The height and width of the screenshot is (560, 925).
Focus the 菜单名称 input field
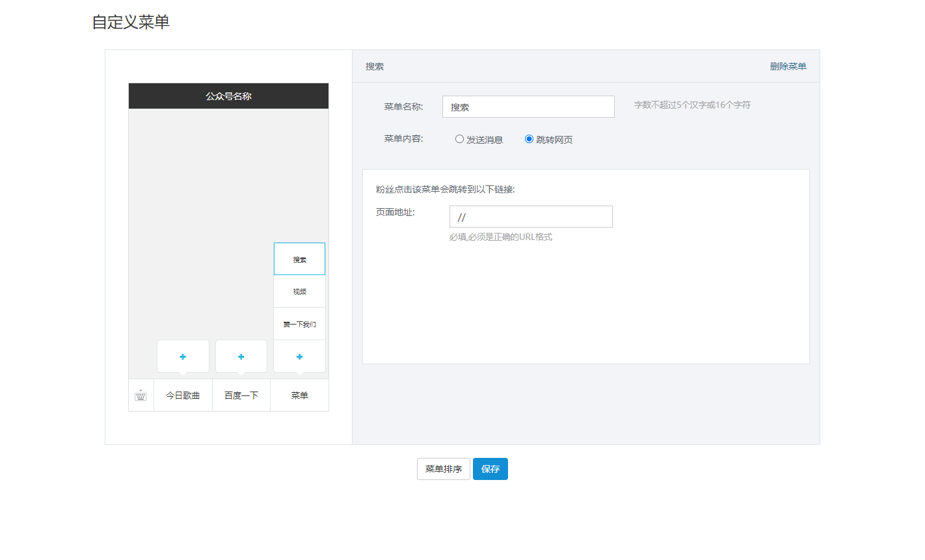click(x=528, y=107)
